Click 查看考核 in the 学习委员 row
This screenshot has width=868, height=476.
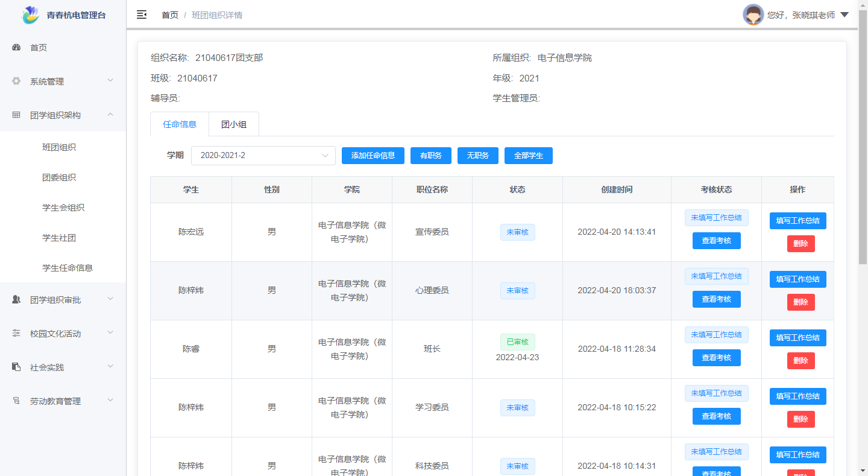(x=717, y=416)
